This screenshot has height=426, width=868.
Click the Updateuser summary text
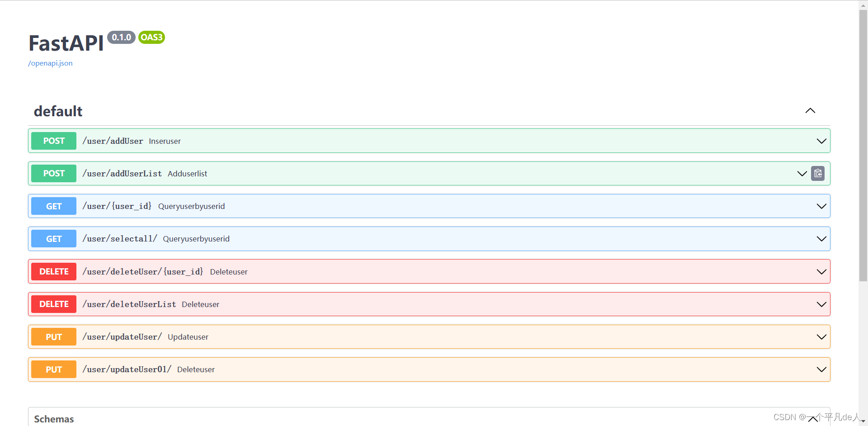click(188, 337)
